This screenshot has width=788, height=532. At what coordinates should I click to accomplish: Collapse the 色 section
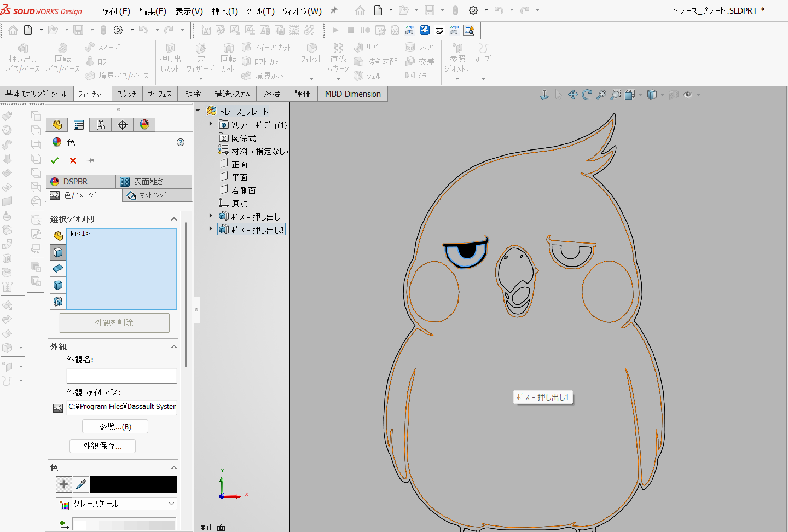coord(174,467)
